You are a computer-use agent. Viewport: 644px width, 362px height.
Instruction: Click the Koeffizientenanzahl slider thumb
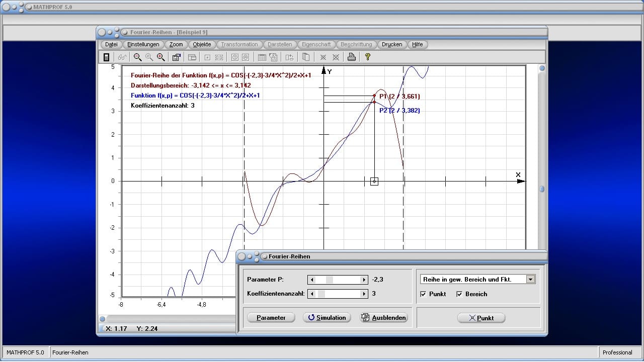[321, 294]
